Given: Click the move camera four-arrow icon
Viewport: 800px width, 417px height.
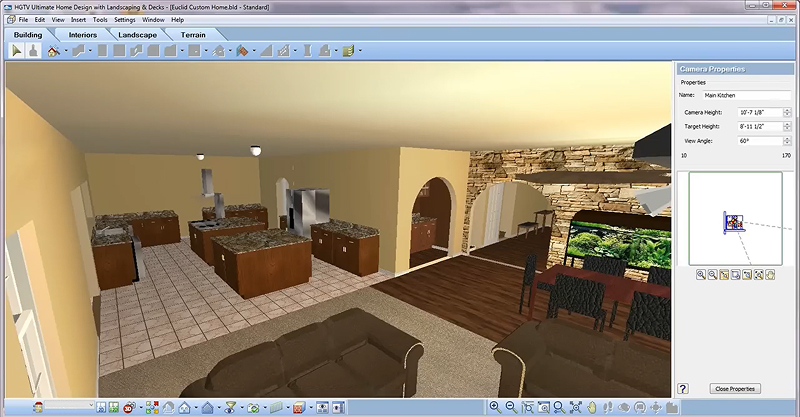Looking at the screenshot, I should (656, 407).
